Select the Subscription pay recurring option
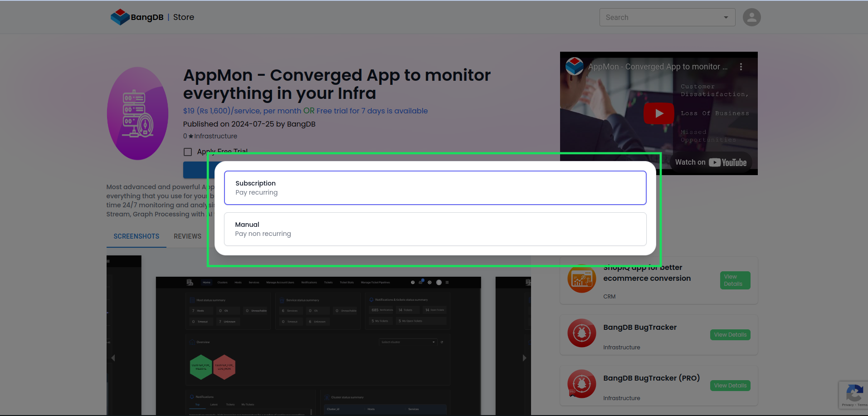868x416 pixels. 435,188
